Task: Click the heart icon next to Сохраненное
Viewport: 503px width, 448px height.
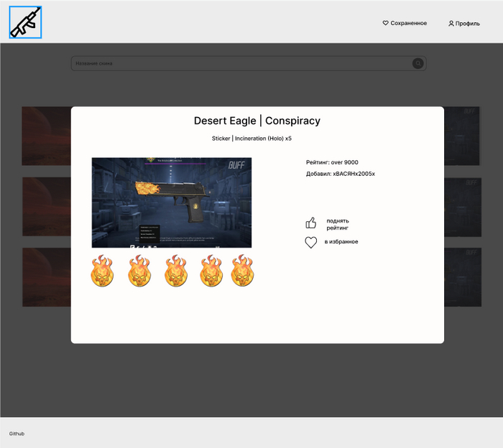Action: [386, 23]
